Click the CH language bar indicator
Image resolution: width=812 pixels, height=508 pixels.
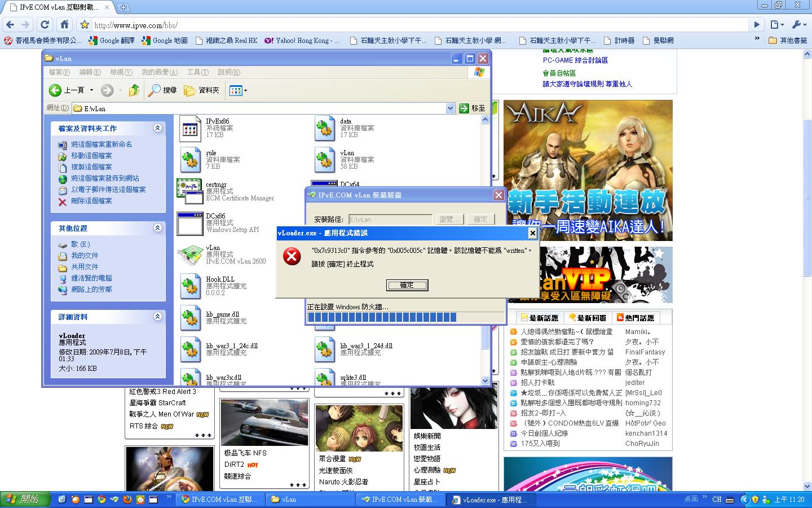717,500
